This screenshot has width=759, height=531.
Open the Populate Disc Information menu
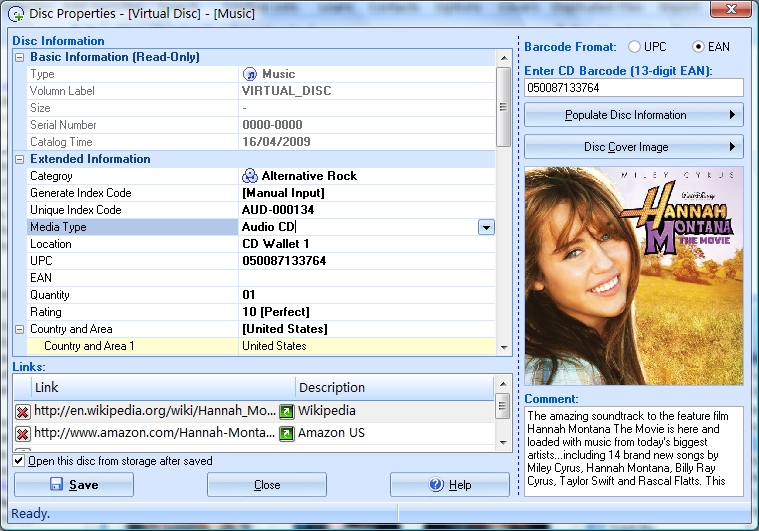[x=634, y=115]
